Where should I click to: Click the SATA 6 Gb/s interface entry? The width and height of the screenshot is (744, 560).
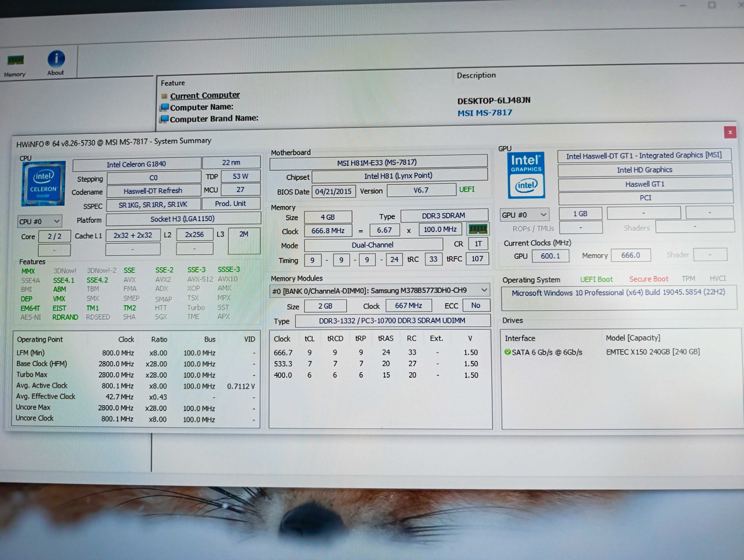pos(547,352)
